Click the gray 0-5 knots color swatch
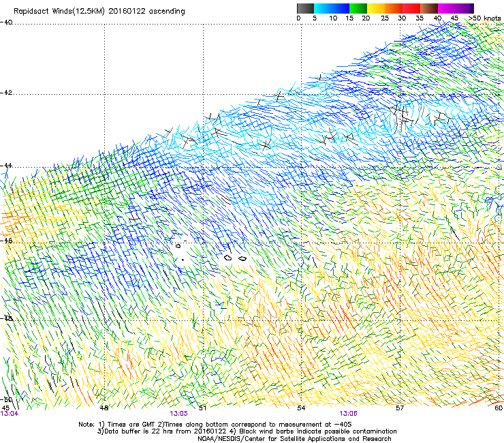Screen dimensions: 504x443 pyautogui.click(x=305, y=8)
